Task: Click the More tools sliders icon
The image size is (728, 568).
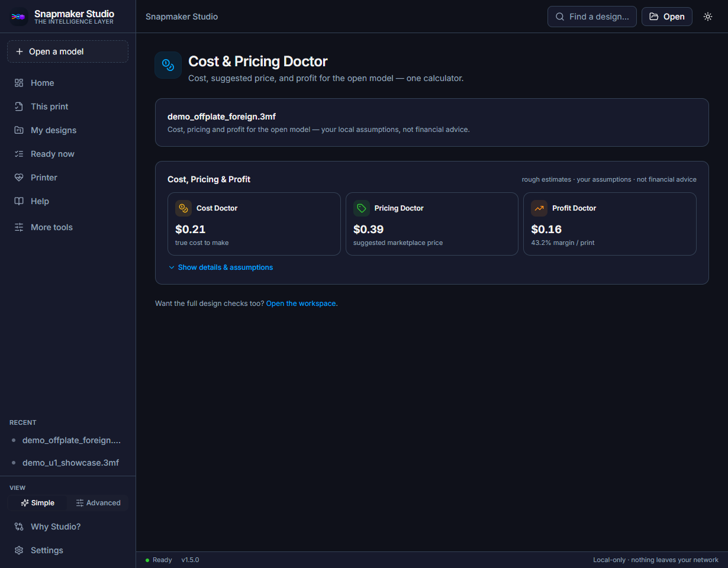Action: [x=19, y=227]
